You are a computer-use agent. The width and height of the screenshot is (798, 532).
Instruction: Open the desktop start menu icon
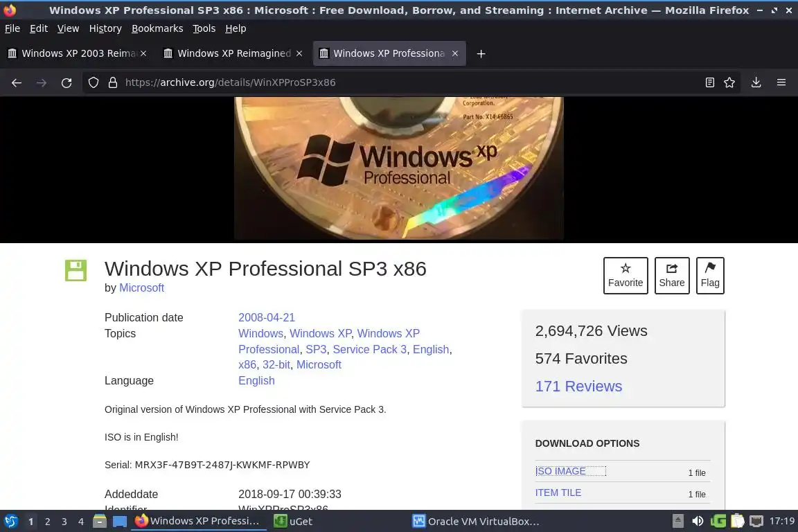click(10, 522)
